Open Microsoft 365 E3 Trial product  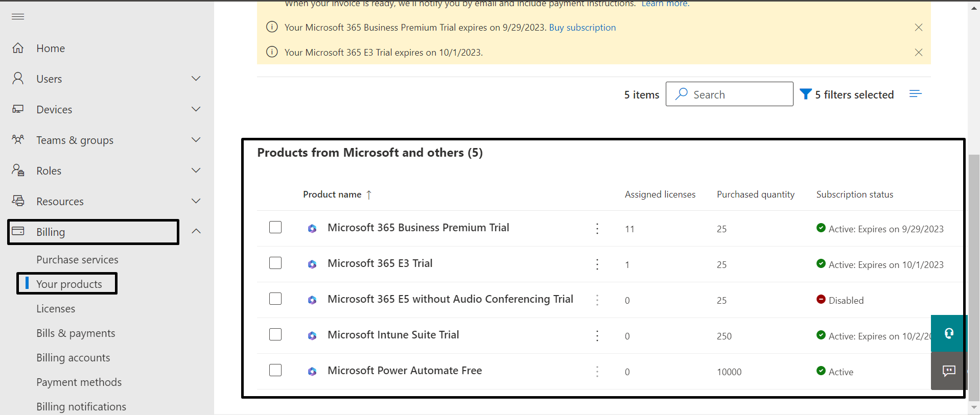[x=380, y=263]
